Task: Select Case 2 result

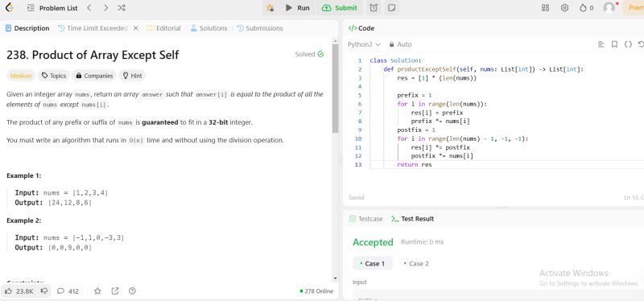Action: 416,264
